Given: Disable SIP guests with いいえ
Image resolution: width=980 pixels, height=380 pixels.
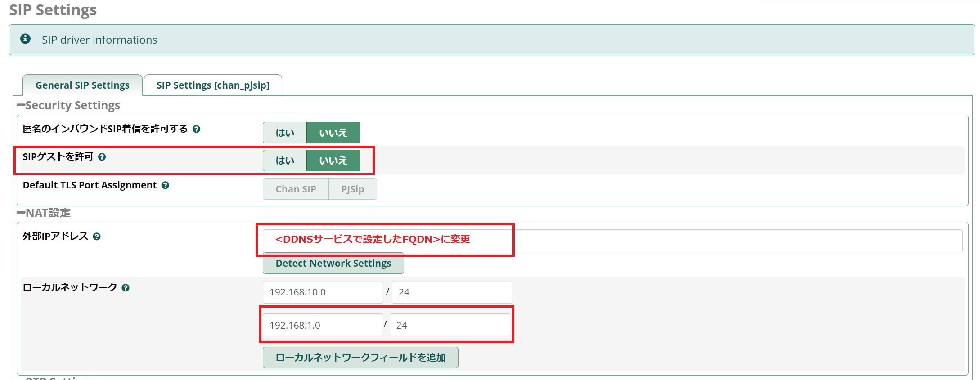Looking at the screenshot, I should point(333,161).
